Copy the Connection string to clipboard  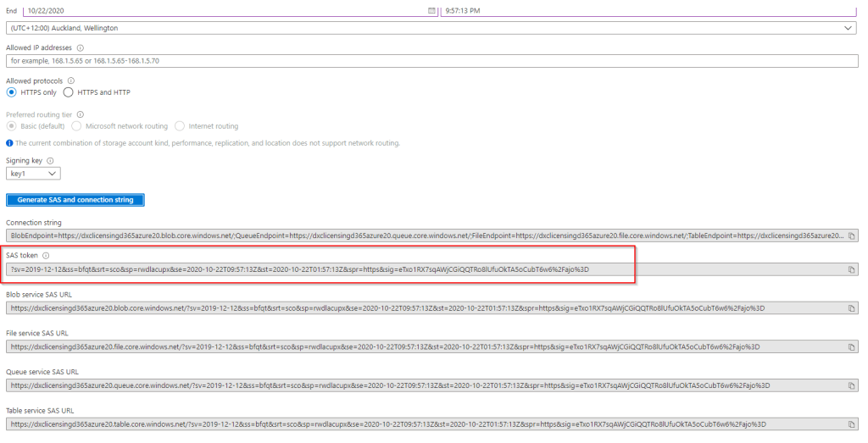point(852,235)
